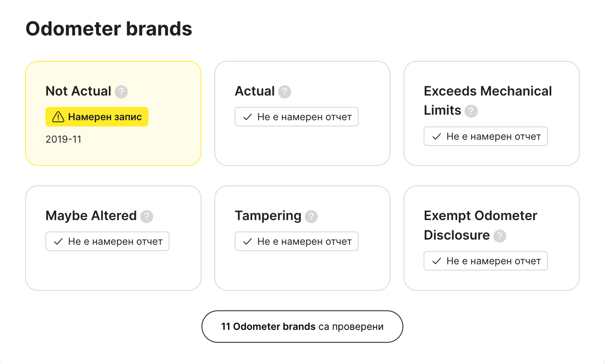Click checkmark icon in Actual card badge
Viewport: 605px width, 364px height.
coord(247,117)
